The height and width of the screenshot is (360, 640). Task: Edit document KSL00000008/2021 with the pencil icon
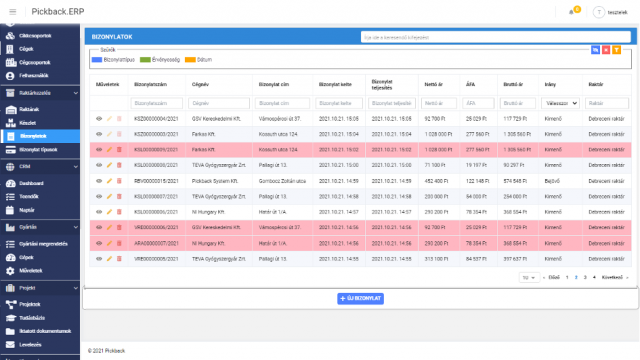coord(109,165)
